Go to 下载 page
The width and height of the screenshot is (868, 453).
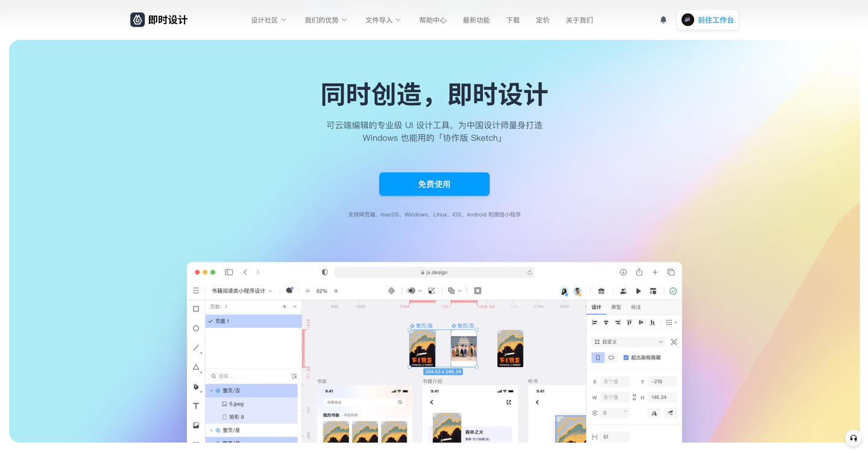coord(513,20)
